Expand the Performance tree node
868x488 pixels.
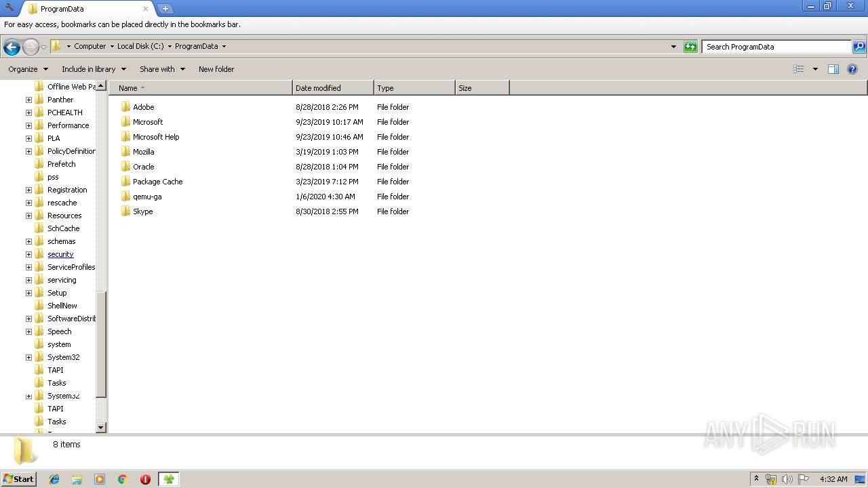click(28, 125)
